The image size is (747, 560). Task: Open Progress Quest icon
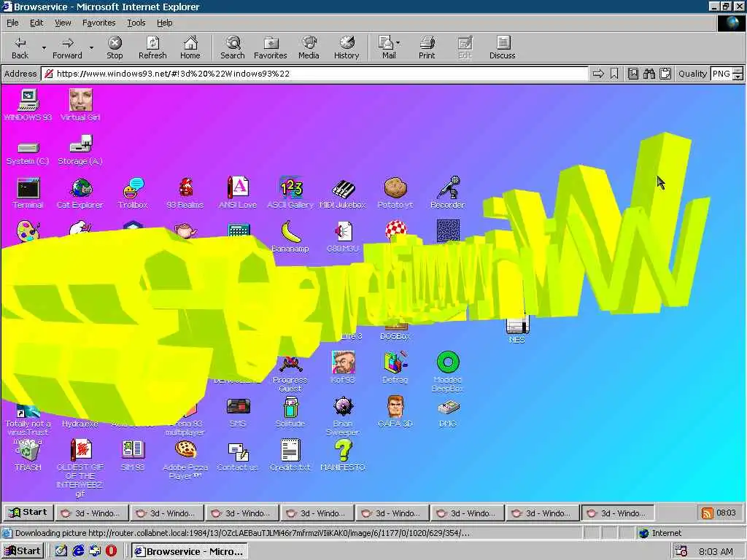tap(290, 374)
